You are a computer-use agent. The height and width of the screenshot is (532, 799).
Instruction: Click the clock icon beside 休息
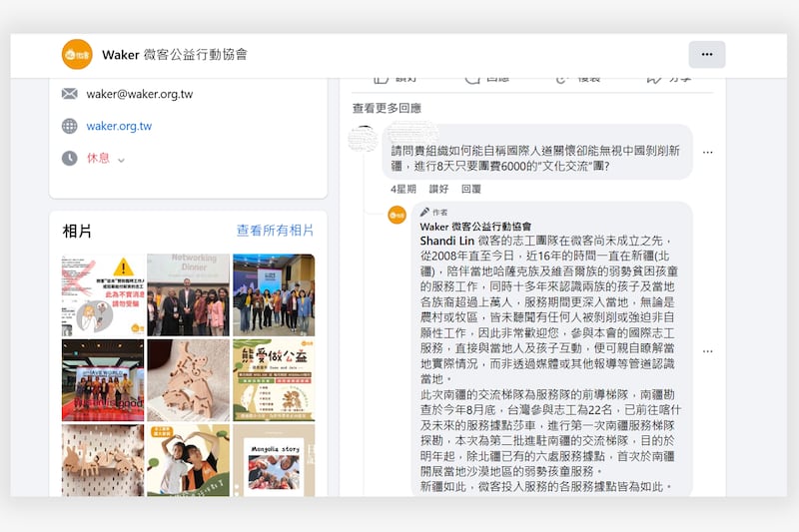point(69,158)
